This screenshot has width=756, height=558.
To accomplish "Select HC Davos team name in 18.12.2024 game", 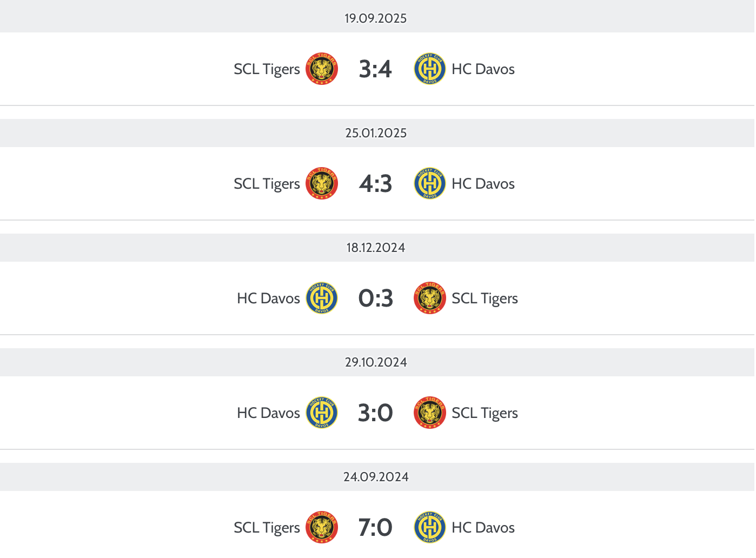I will [x=268, y=298].
